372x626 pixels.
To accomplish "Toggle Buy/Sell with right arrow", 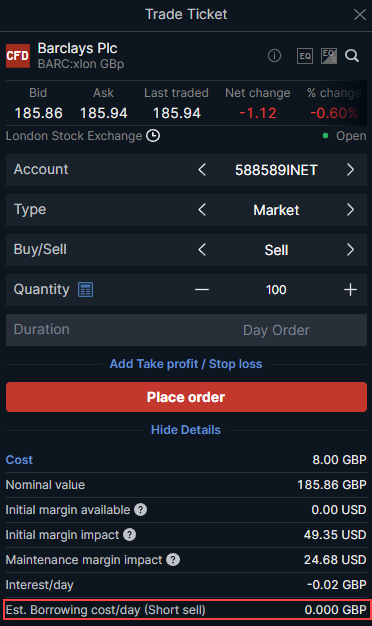I will click(x=350, y=250).
